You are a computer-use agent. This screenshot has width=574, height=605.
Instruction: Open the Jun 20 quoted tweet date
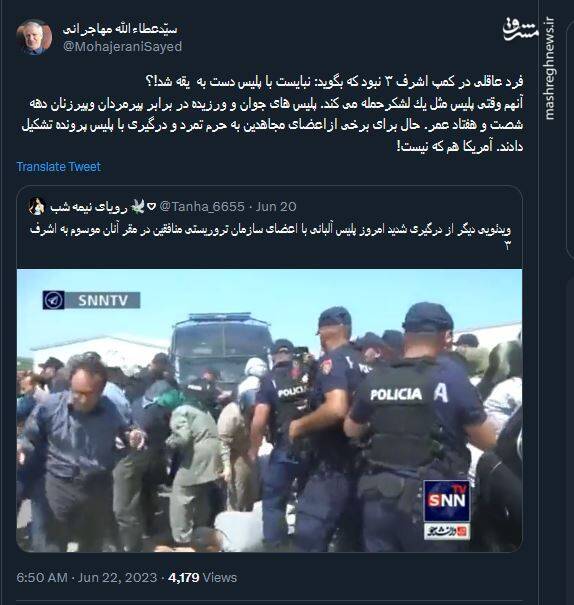tap(276, 207)
